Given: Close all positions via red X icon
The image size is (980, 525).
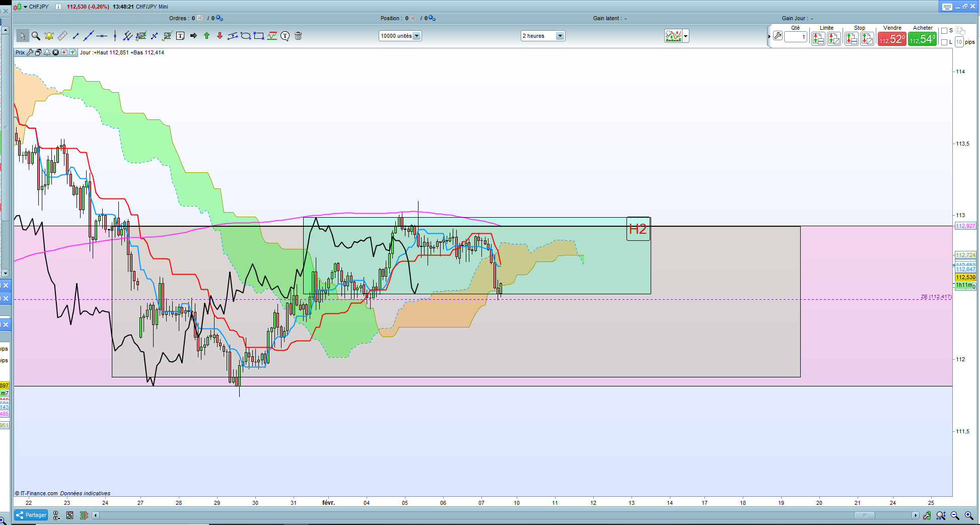Looking at the screenshot, I should (413, 18).
